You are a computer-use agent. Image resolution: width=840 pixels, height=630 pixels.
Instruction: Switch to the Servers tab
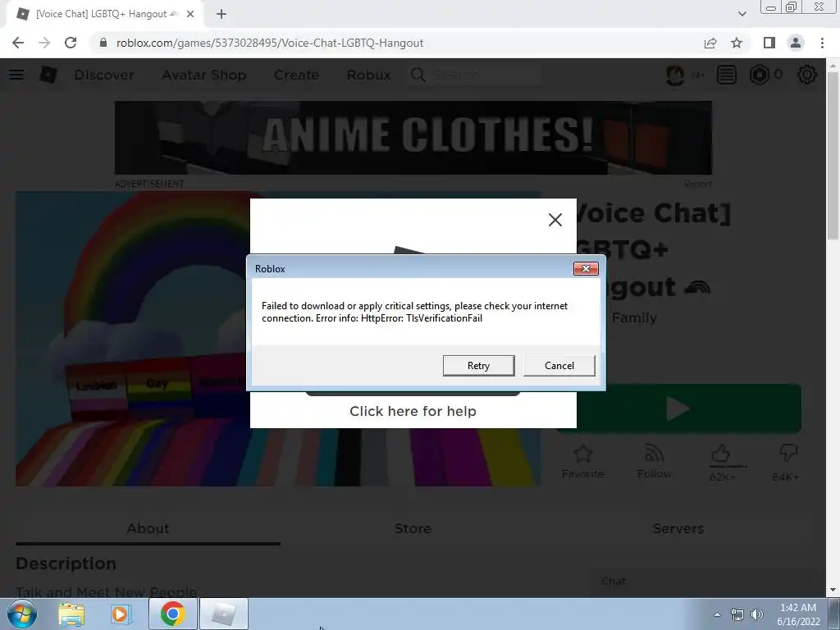[678, 529]
